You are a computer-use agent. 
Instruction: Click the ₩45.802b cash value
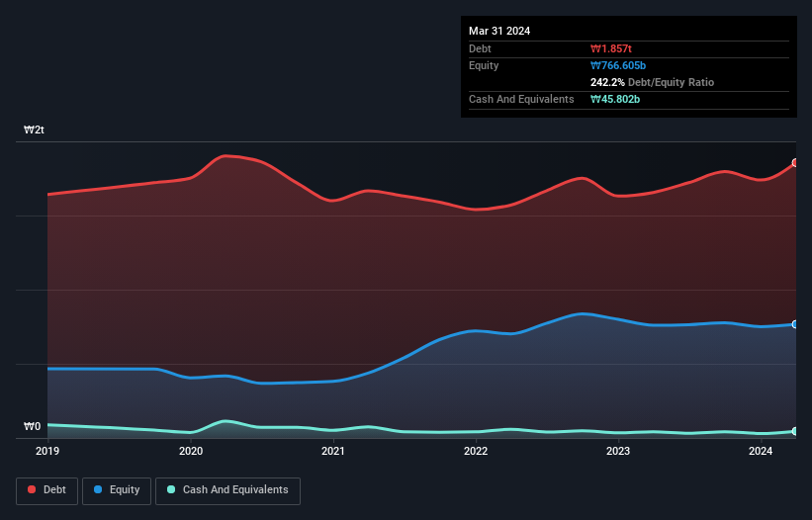tap(615, 99)
